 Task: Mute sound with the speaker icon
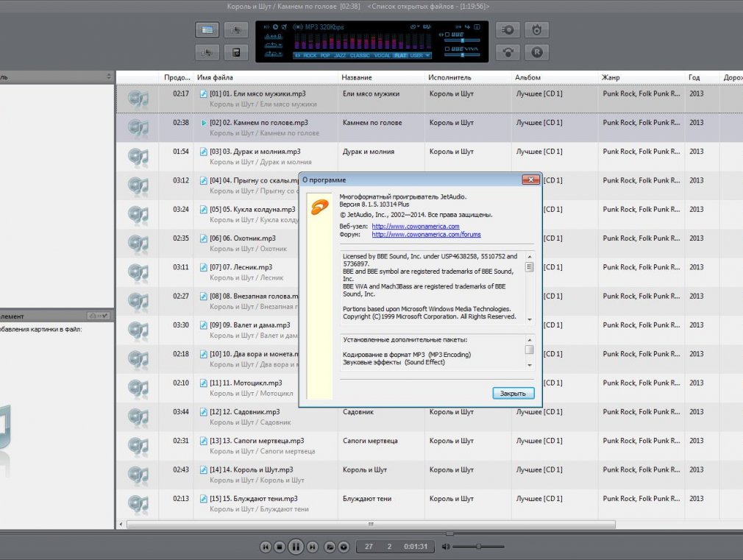(x=445, y=547)
